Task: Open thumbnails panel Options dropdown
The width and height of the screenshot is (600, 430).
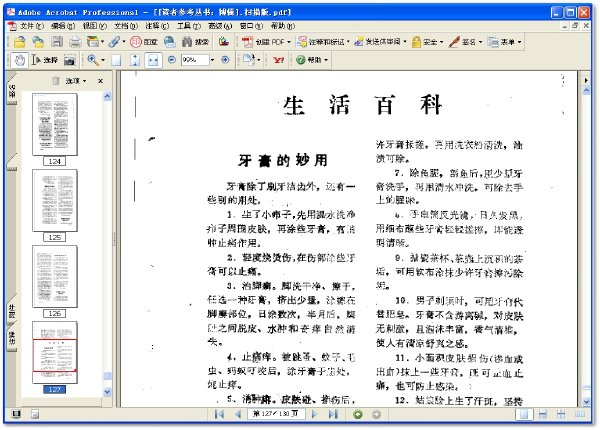Action: [x=75, y=81]
